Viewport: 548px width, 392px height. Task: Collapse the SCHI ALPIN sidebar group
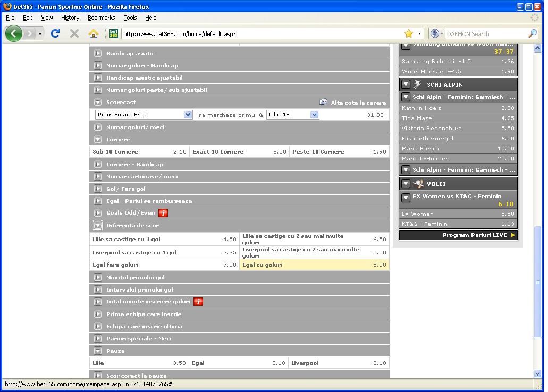[x=406, y=84]
